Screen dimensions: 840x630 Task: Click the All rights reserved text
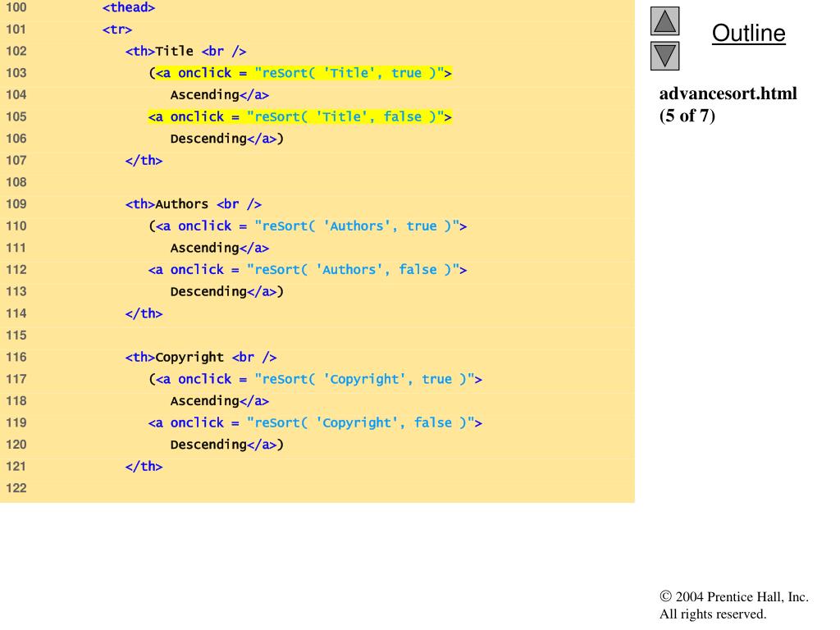(x=713, y=614)
